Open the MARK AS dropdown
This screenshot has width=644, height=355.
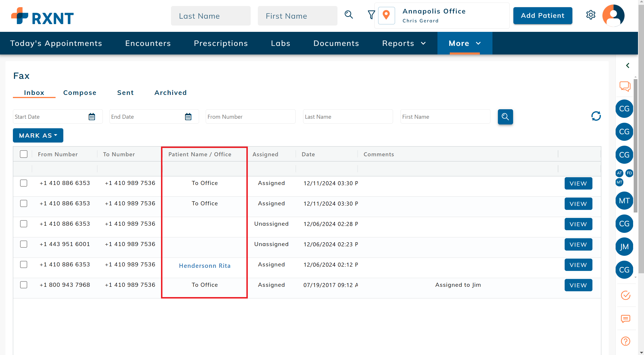click(x=38, y=135)
